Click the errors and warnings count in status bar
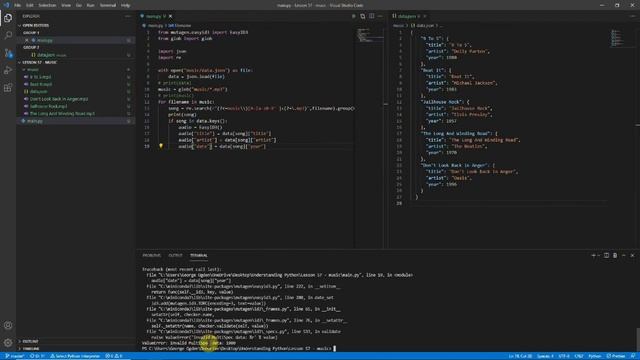This screenshot has height=360, width=640. coord(114,356)
